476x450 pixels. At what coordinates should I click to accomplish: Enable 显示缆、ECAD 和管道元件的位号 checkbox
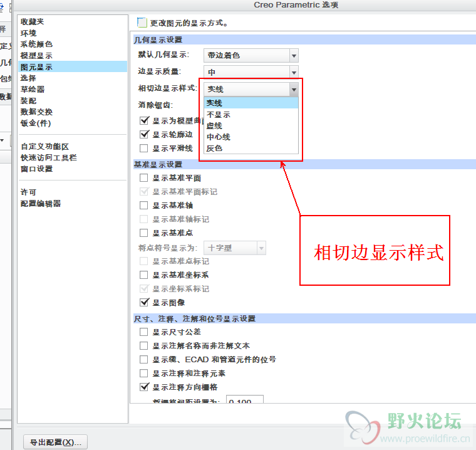click(144, 360)
